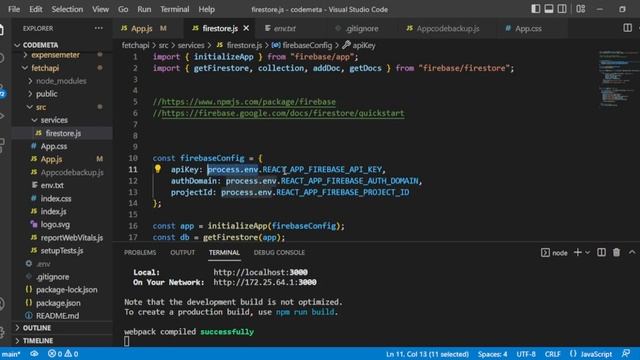Viewport: 640px width, 360px height.
Task: Create a new terminal with plus
Action: tap(577, 252)
